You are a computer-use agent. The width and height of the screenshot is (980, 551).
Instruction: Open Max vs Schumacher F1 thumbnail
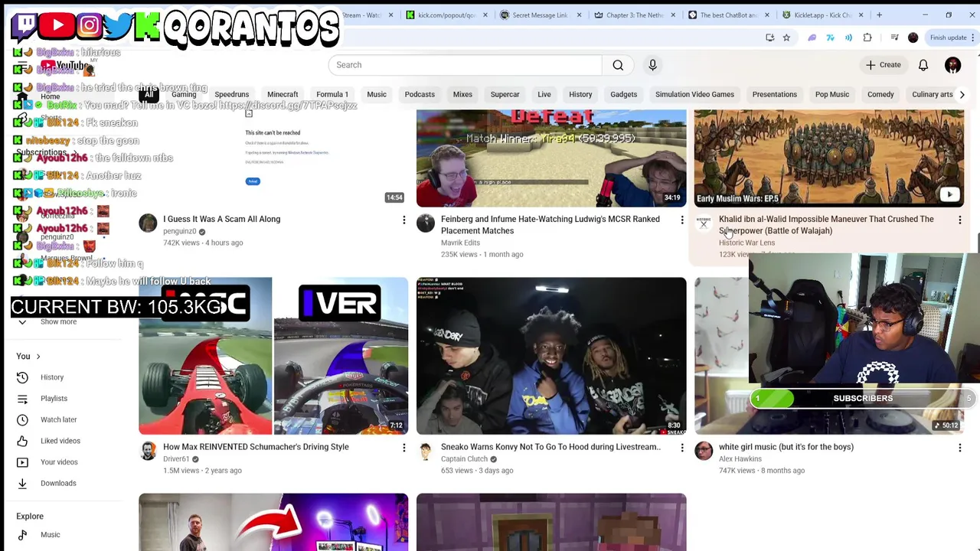pos(273,356)
